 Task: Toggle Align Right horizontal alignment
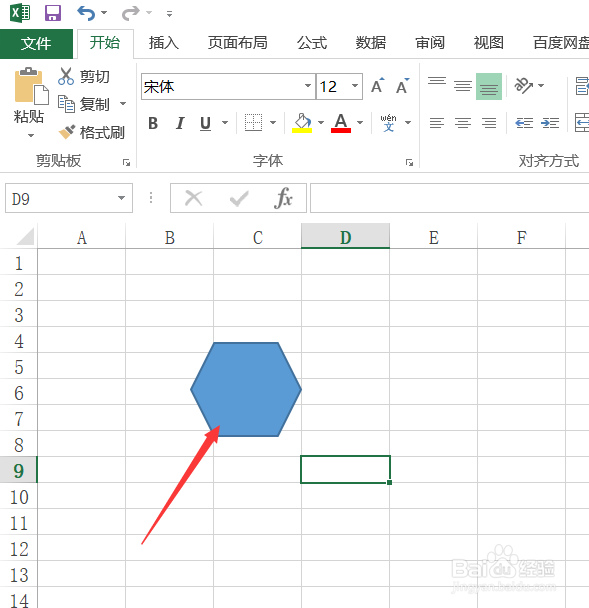[x=489, y=123]
